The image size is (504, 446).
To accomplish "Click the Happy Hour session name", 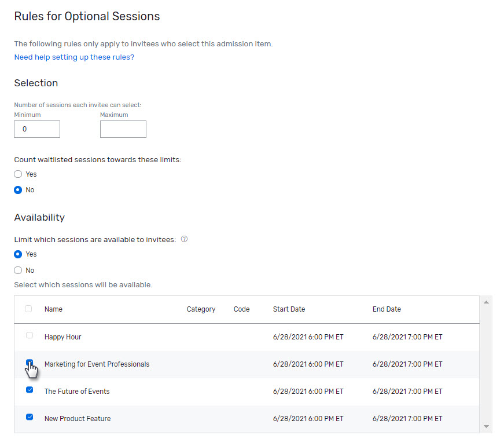I will (62, 337).
